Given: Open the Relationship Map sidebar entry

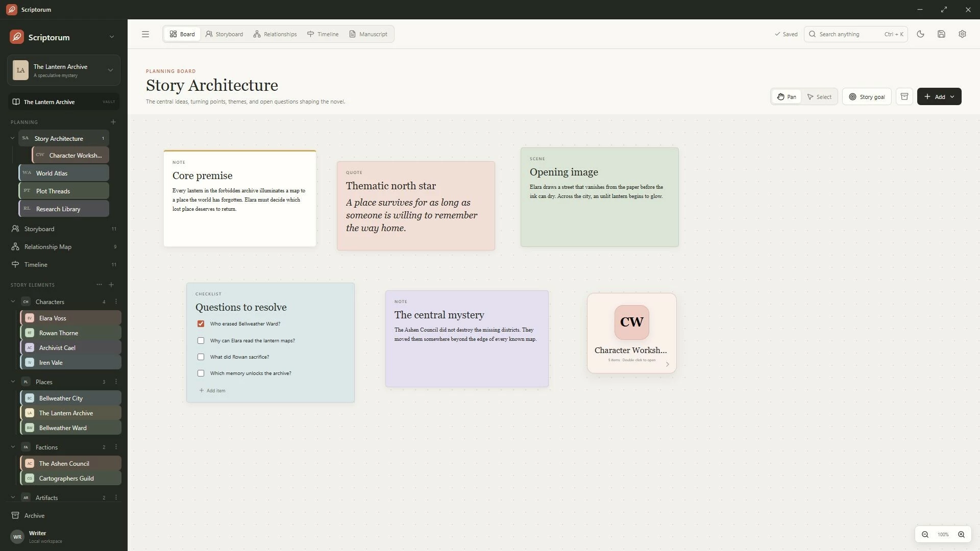Looking at the screenshot, I should click(65, 247).
